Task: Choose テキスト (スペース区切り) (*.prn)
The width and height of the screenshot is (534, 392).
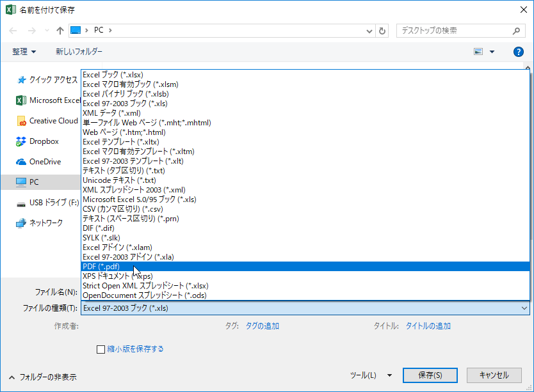Action: [x=305, y=219]
